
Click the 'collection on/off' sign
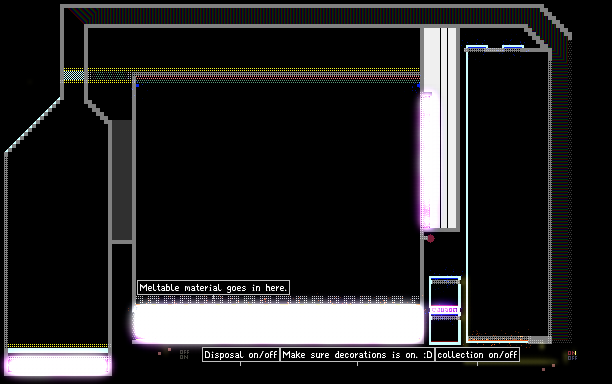coord(477,355)
